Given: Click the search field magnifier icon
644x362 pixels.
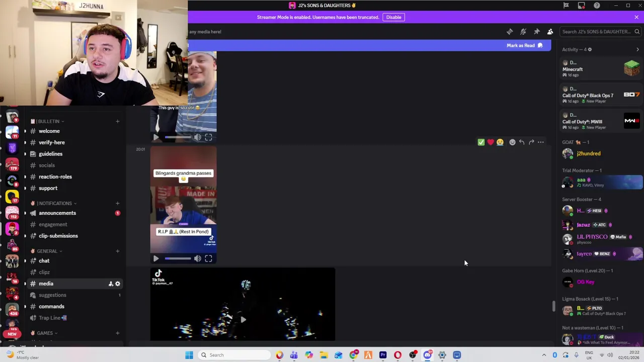Looking at the screenshot, I should pyautogui.click(x=636, y=32).
